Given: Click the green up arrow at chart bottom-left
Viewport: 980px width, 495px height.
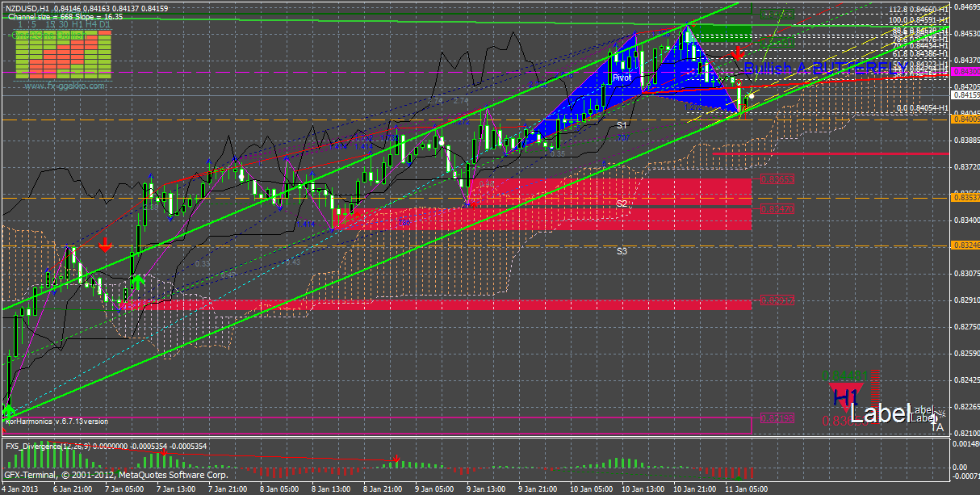Looking at the screenshot, I should 10,413.
